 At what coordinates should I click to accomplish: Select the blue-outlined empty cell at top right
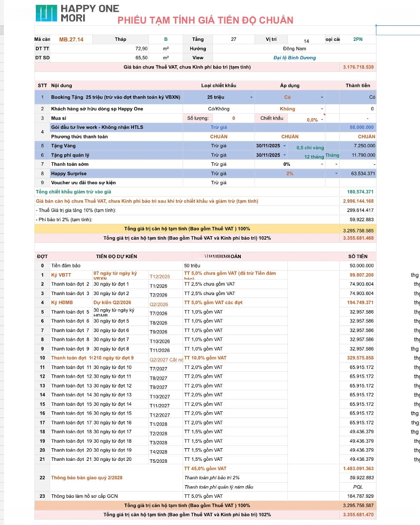tap(398, 30)
